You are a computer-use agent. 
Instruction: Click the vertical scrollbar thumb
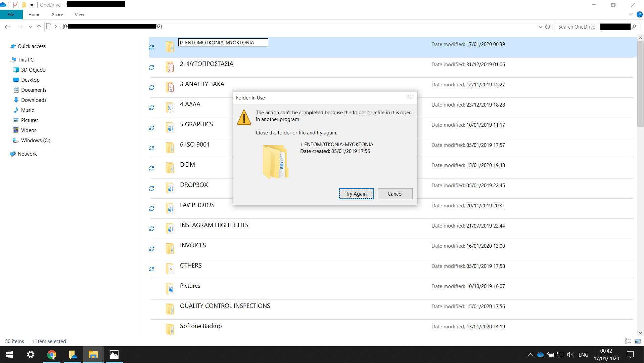pyautogui.click(x=640, y=84)
